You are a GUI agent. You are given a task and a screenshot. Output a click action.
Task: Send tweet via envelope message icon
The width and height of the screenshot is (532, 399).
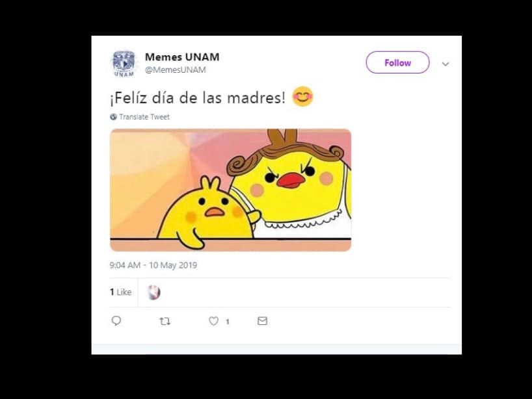pos(262,320)
